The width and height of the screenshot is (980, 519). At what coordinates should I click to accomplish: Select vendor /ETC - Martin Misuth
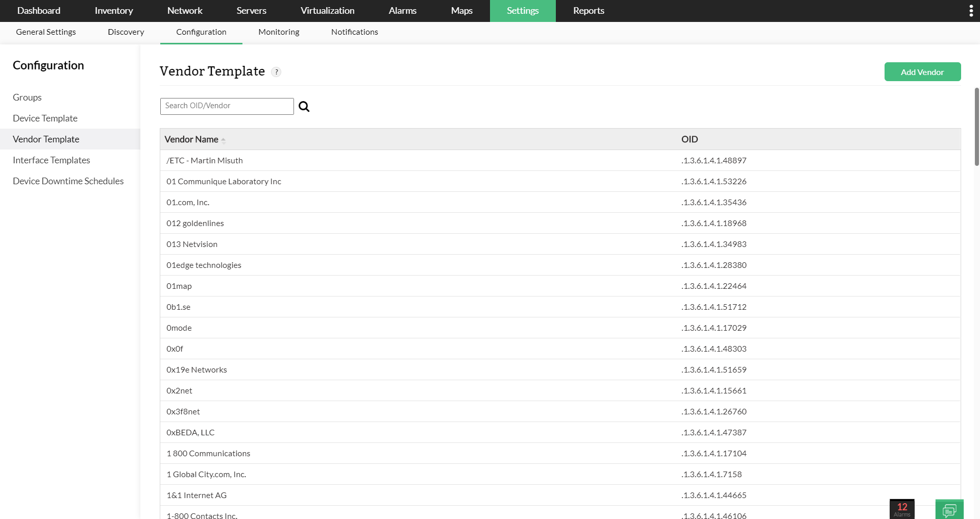(x=205, y=161)
